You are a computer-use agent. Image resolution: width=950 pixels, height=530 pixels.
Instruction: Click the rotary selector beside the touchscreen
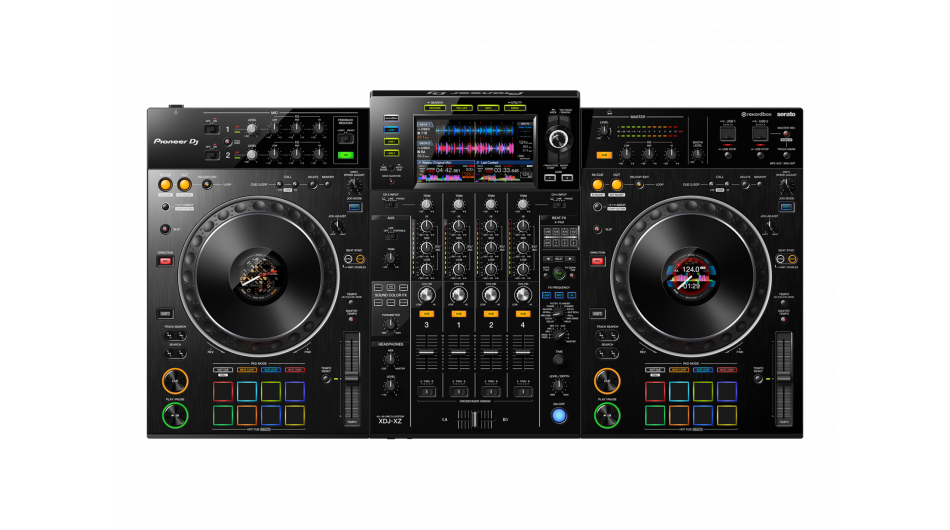(x=558, y=139)
